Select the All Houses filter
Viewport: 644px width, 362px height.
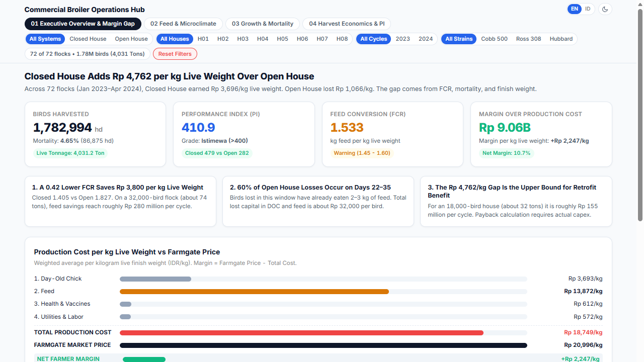click(175, 39)
